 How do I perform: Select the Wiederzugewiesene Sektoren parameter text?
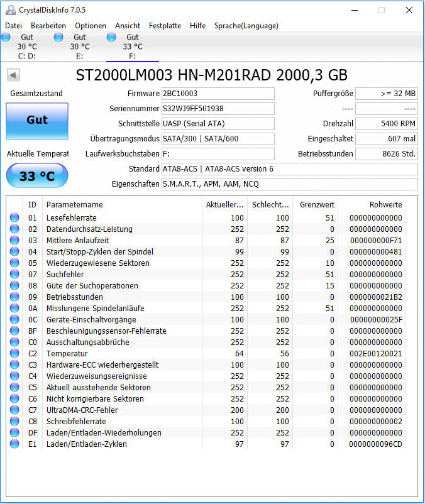coord(97,263)
